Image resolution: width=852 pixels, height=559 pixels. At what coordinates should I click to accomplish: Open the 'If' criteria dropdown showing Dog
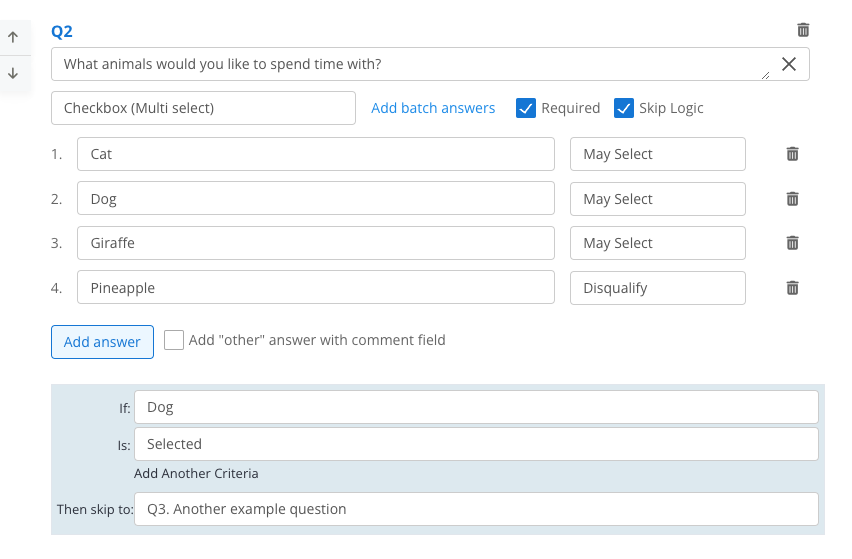tap(476, 407)
